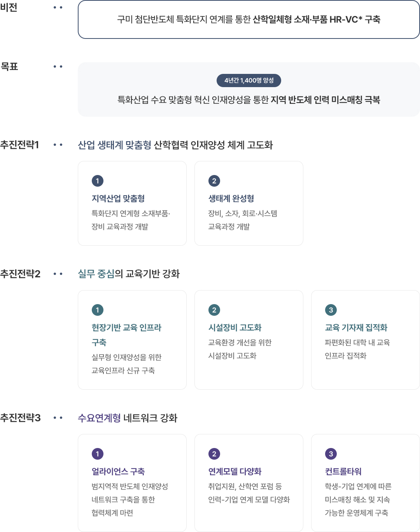Select the 추진전략2 section label
420x532 pixels.
click(20, 274)
